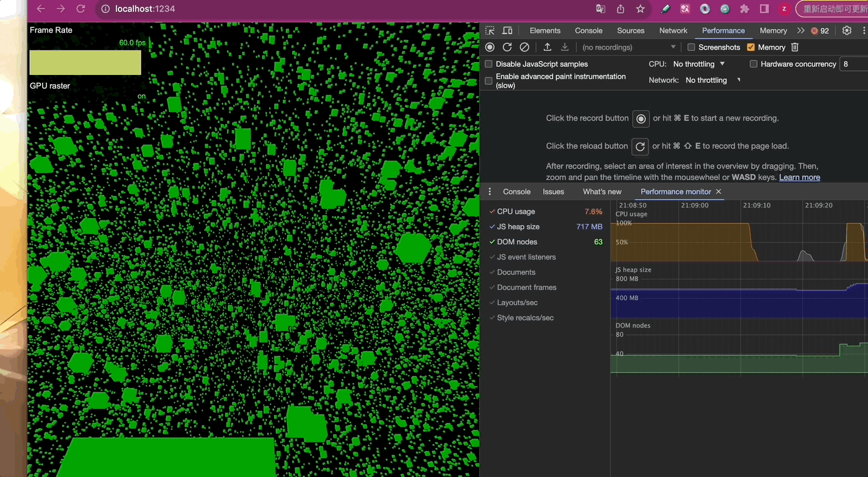
Task: Switch drawer to What's new tab
Action: pyautogui.click(x=602, y=191)
